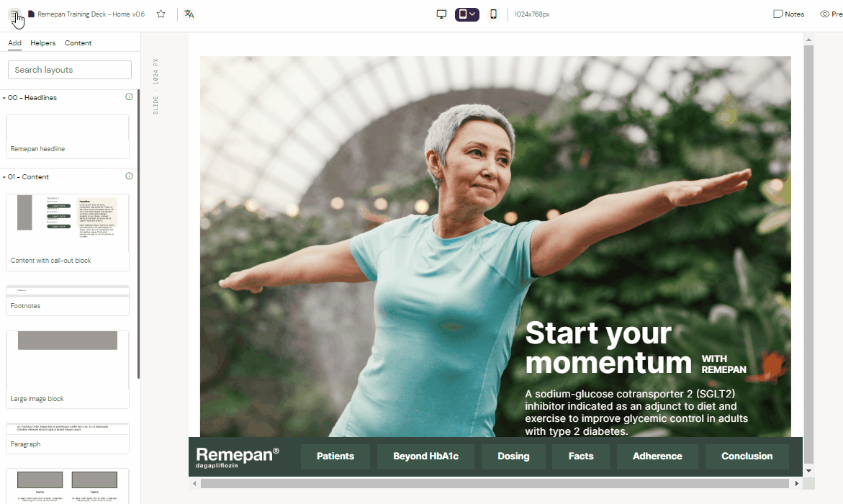The height and width of the screenshot is (504, 843).
Task: Click the Search layouts field
Action: pos(70,70)
